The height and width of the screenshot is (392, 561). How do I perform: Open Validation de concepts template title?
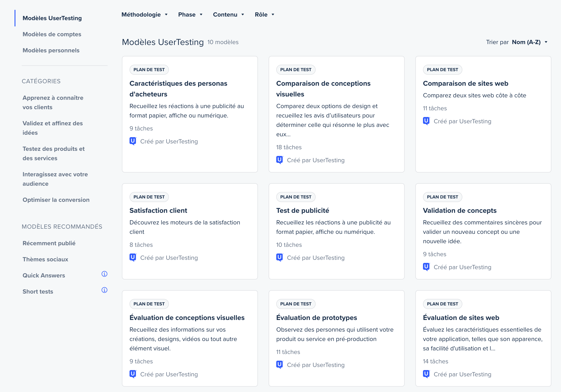pyautogui.click(x=460, y=210)
